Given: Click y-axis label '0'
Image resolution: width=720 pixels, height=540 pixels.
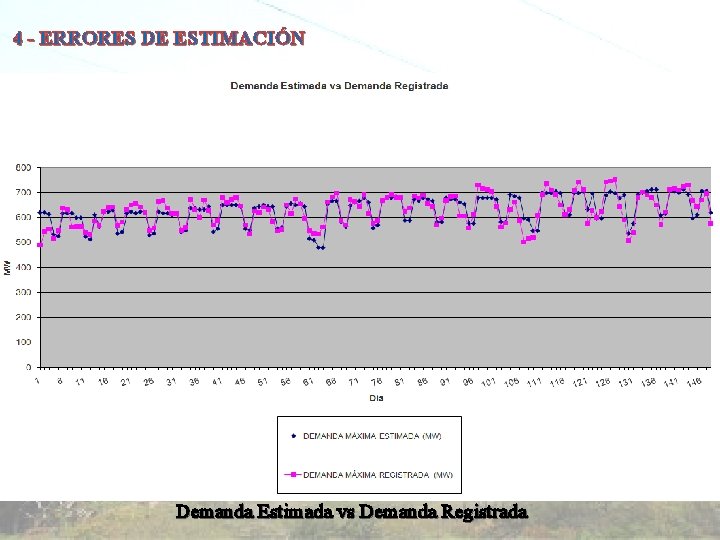Looking at the screenshot, I should [x=28, y=367].
